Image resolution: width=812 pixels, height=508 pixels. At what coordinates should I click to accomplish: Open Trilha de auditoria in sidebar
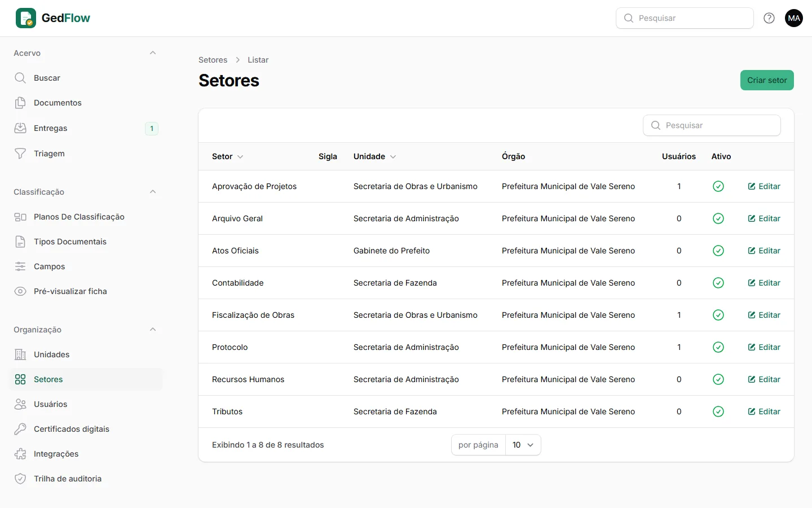(86, 479)
